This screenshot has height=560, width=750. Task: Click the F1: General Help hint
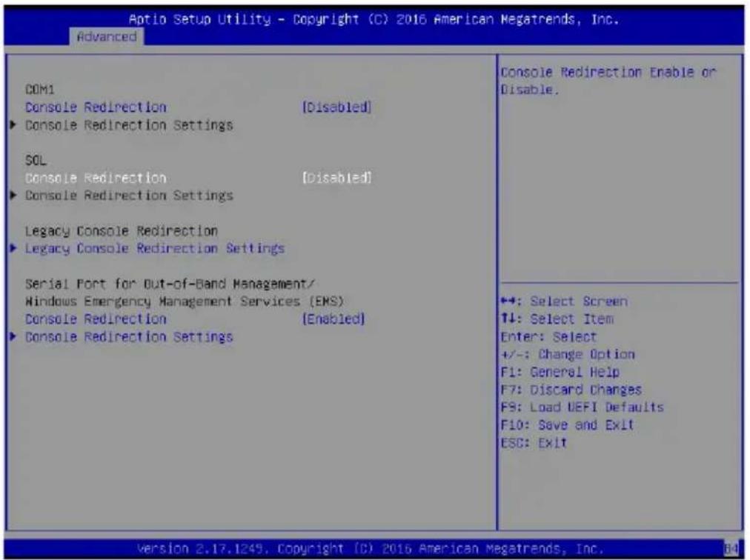(560, 372)
